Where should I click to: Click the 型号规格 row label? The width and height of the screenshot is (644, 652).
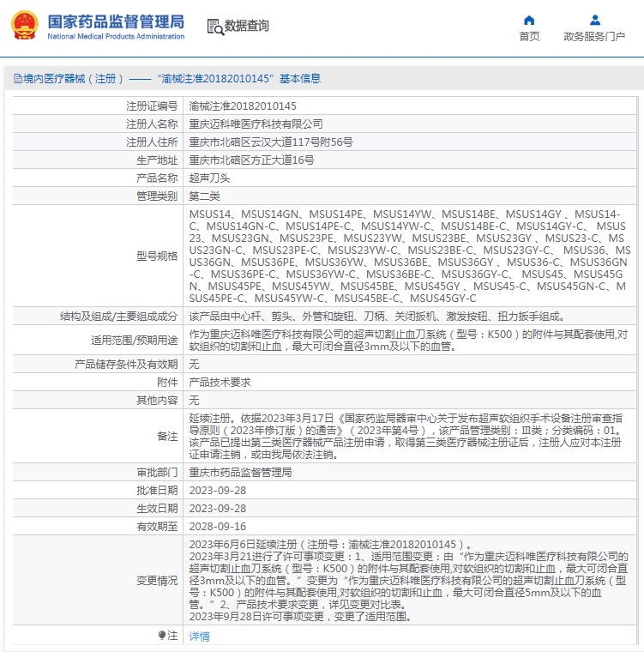tap(157, 256)
